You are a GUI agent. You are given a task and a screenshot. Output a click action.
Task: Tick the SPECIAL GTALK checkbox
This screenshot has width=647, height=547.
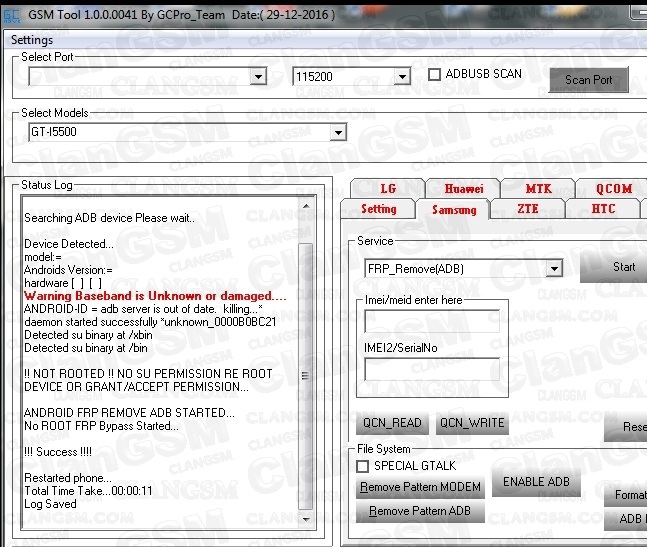coord(362,466)
